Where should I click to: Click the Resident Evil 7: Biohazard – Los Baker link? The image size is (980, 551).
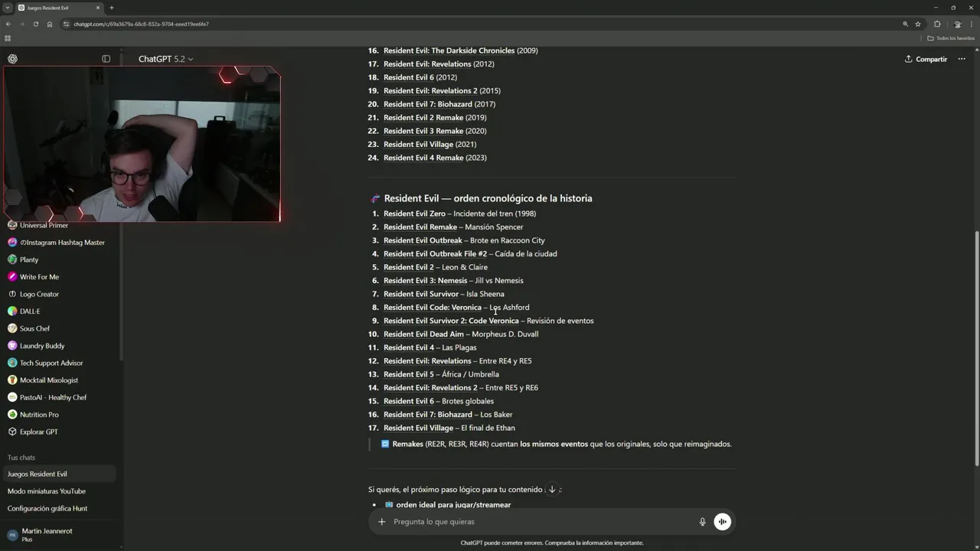[x=428, y=415]
